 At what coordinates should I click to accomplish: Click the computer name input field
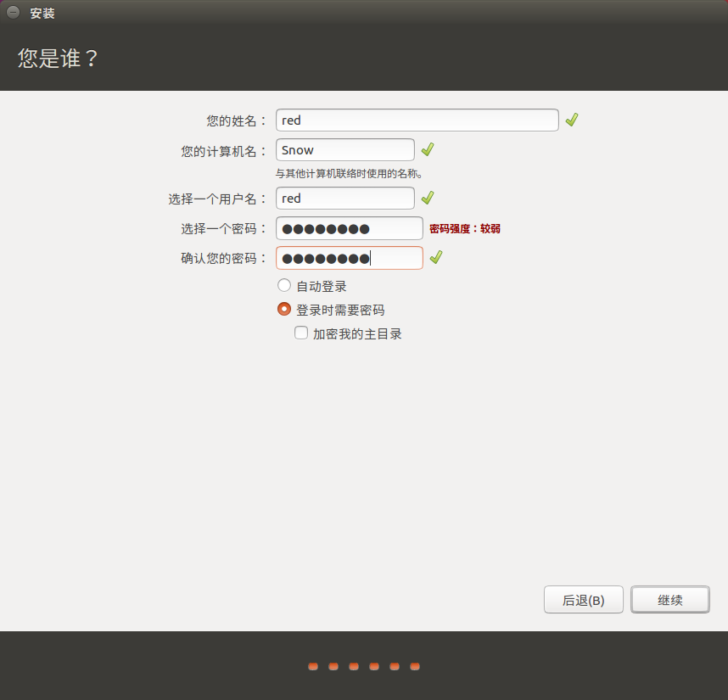point(344,149)
